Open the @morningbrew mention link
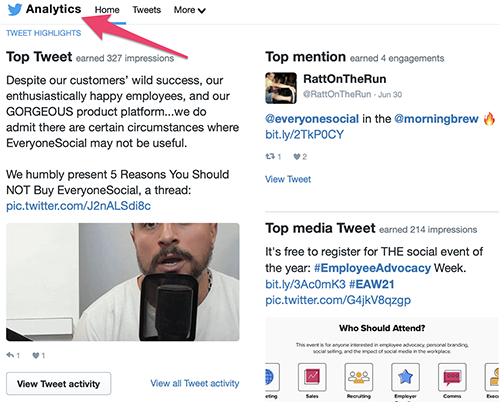 coord(436,119)
